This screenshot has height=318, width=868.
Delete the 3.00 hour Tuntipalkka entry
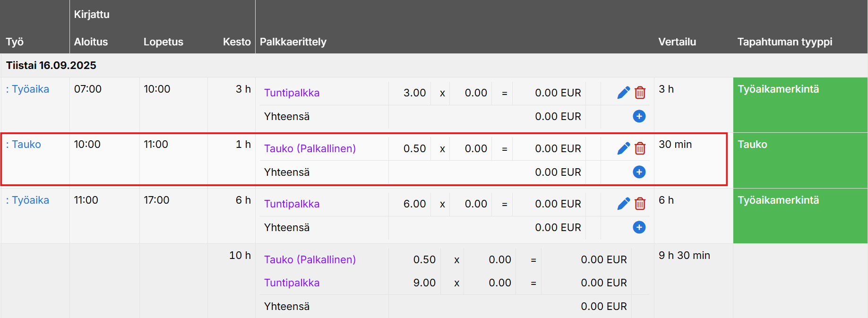[x=640, y=93]
